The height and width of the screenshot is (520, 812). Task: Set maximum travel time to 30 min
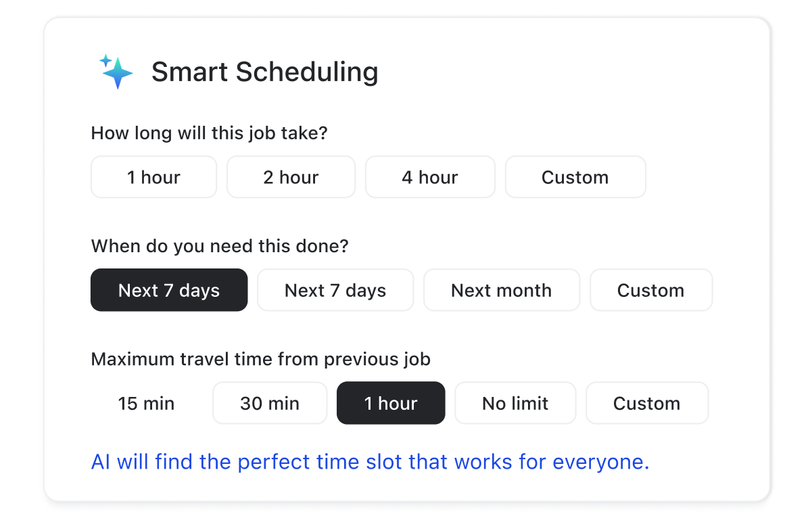(x=270, y=403)
